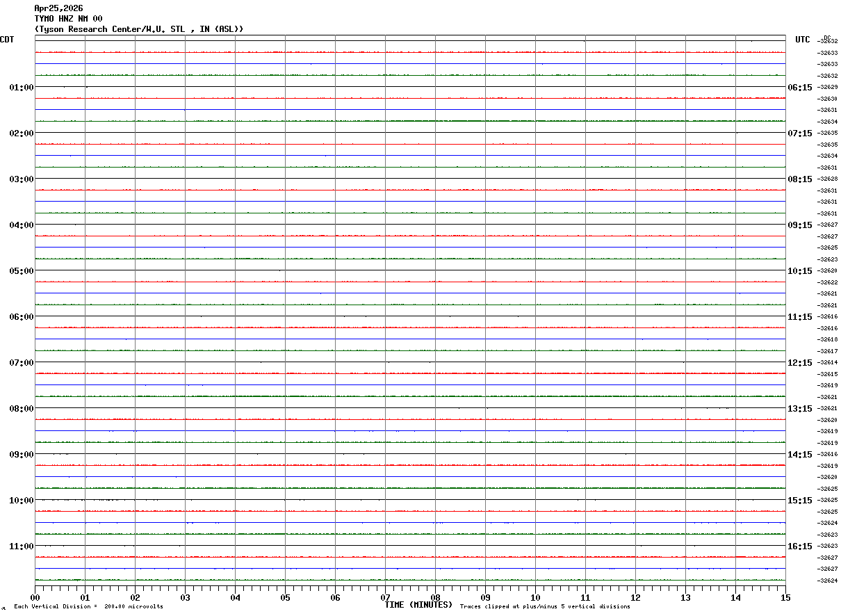The image size is (841, 616).
Task: Click minute tick label 13 on the x-axis
Action: tap(685, 597)
